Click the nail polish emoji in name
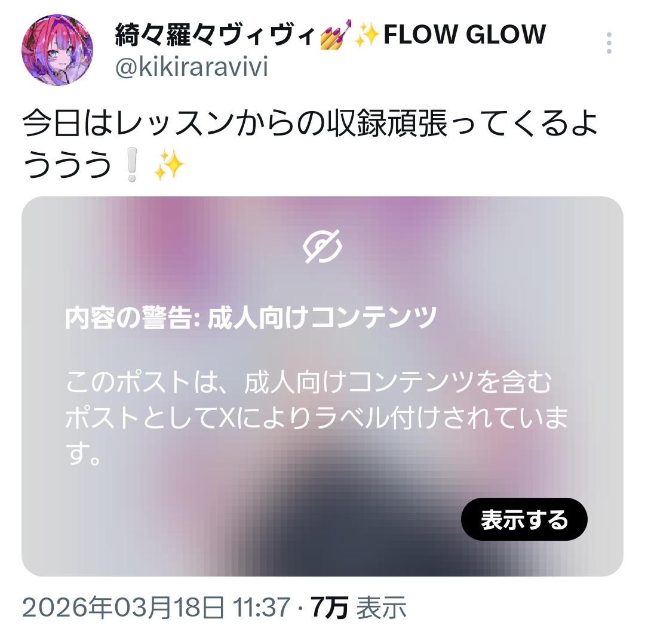645x644 pixels. [335, 33]
